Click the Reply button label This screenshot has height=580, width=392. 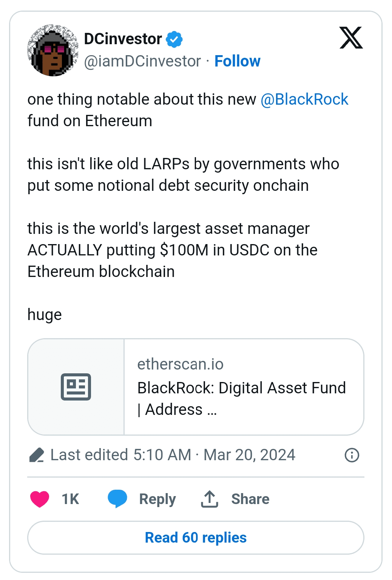coord(157,499)
